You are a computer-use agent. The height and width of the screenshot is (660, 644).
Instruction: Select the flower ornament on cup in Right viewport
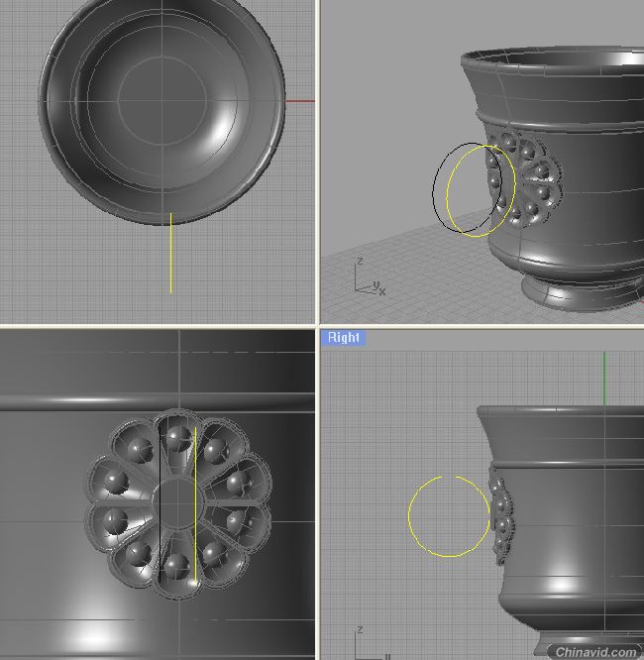tap(501, 514)
